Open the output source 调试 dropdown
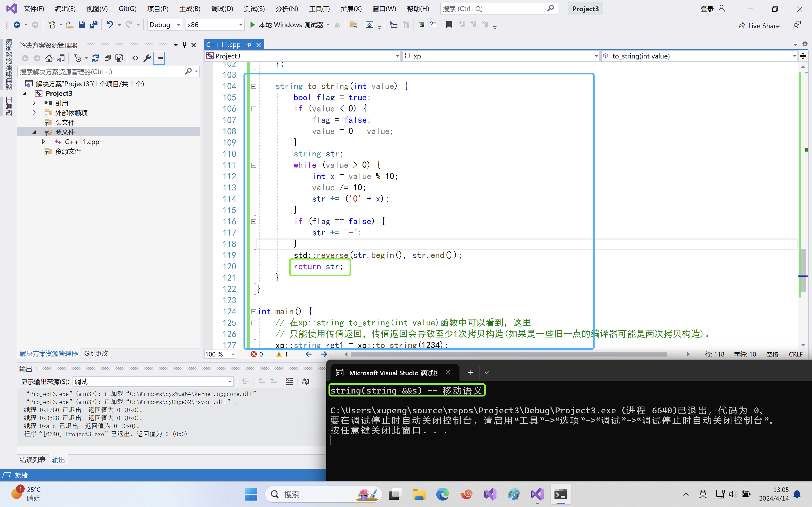812x507 pixels. 230,381
